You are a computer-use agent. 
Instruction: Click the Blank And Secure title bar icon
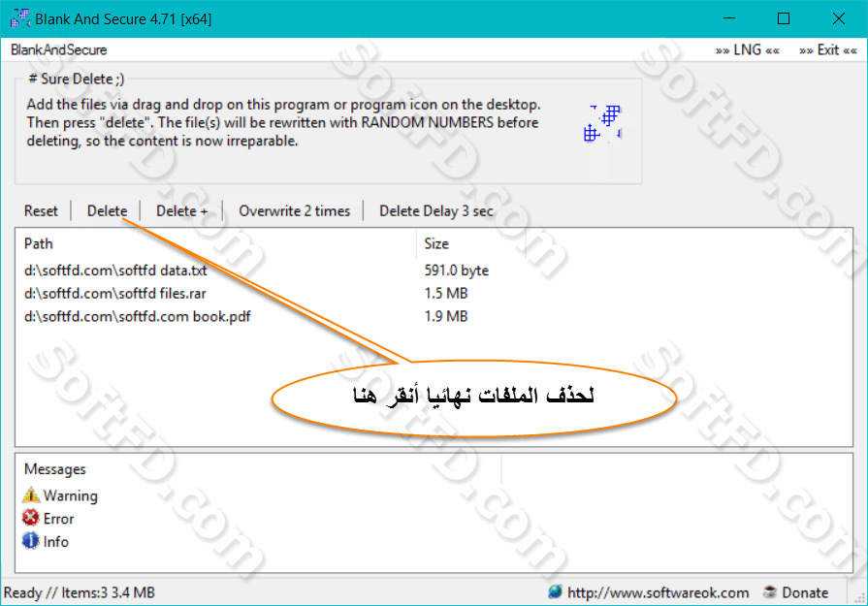click(x=20, y=18)
